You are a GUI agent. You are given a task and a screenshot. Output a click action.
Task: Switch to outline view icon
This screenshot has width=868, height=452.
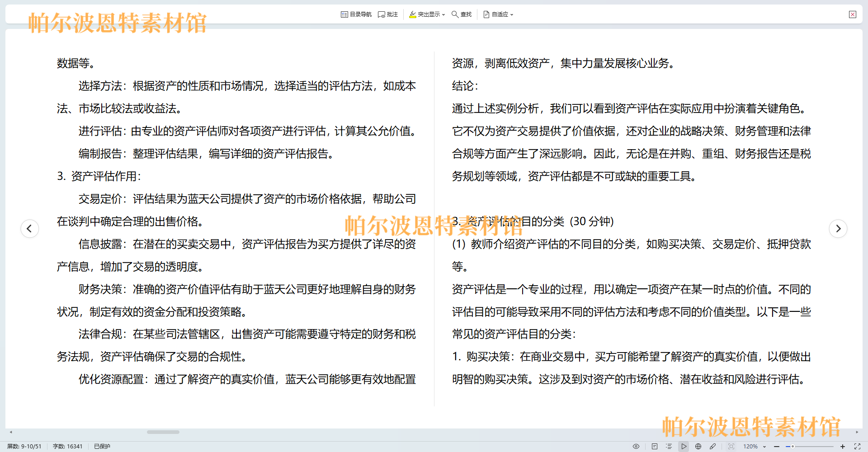click(669, 446)
